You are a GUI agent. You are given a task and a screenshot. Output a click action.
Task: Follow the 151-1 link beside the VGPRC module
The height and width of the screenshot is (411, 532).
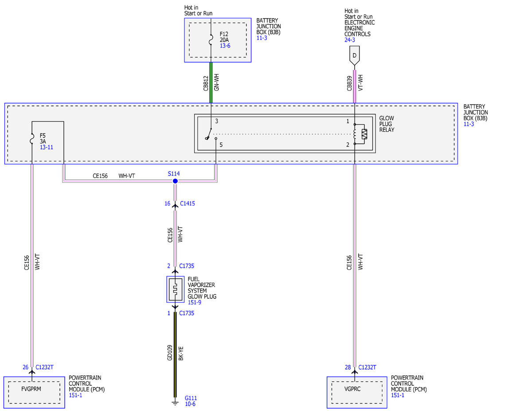pos(398,395)
